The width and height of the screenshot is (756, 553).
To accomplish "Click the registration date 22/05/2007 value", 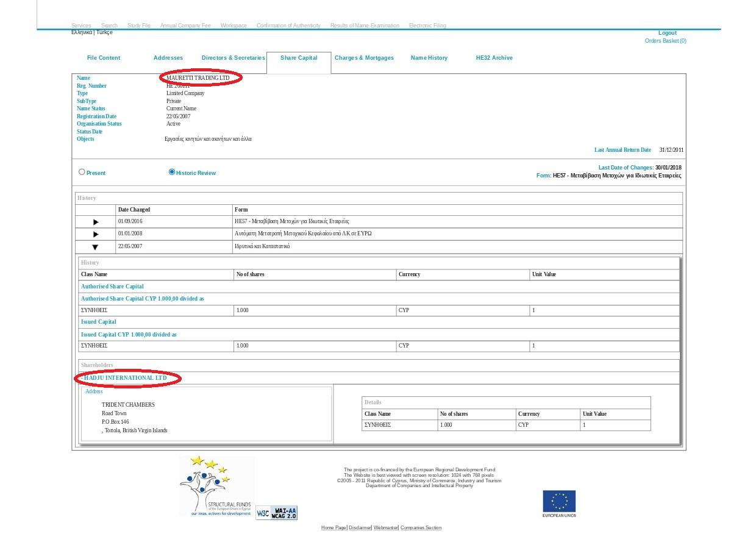I will [x=179, y=116].
